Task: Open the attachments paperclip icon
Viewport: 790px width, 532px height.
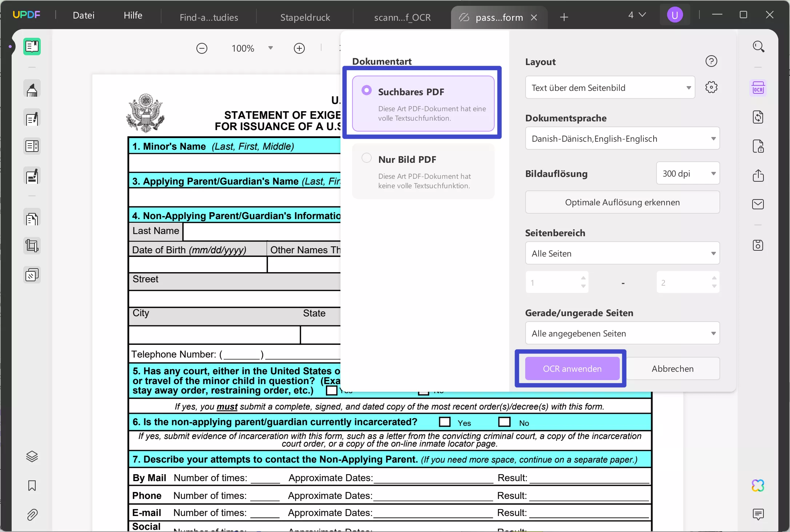Action: 32,515
